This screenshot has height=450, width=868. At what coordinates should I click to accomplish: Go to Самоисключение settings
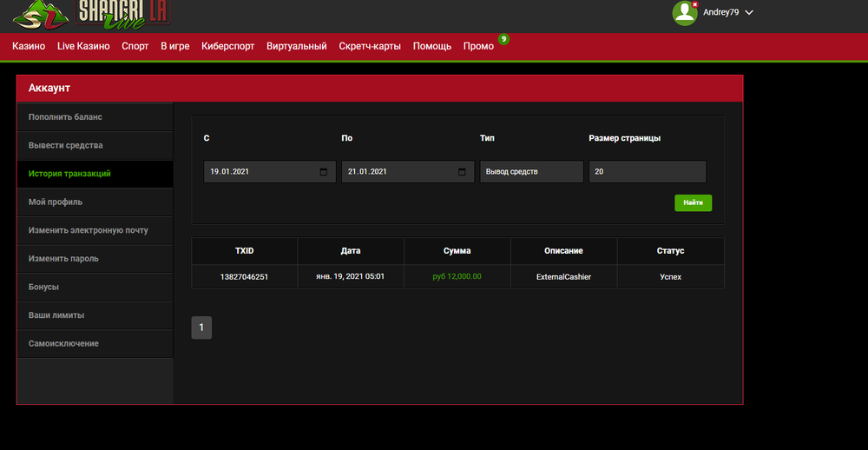click(x=63, y=343)
